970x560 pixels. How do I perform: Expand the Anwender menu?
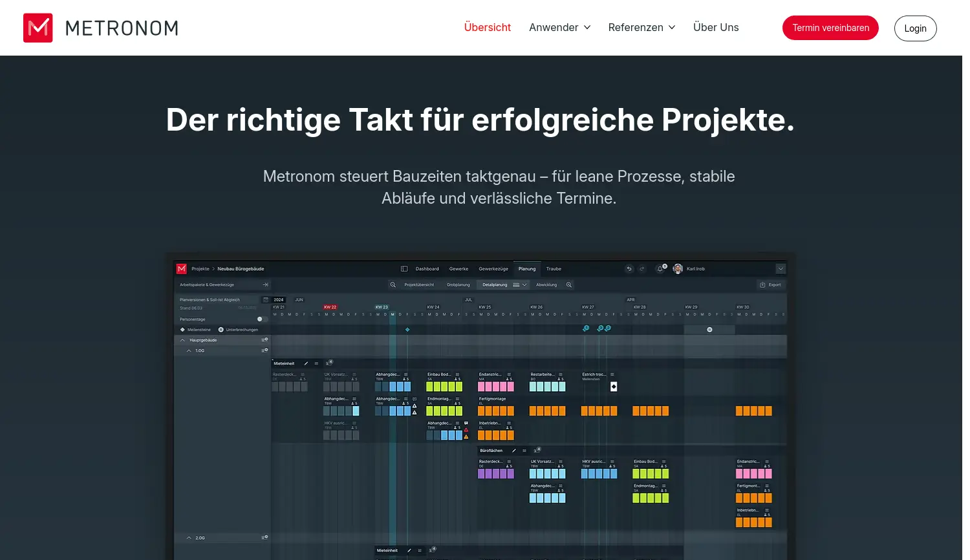coord(560,27)
